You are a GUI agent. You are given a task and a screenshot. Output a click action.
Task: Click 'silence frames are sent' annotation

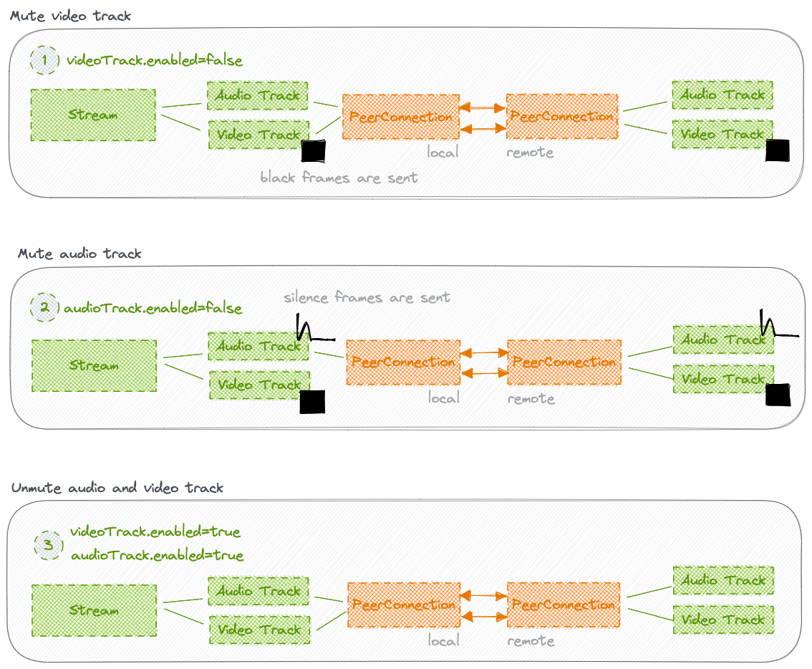pos(367,297)
